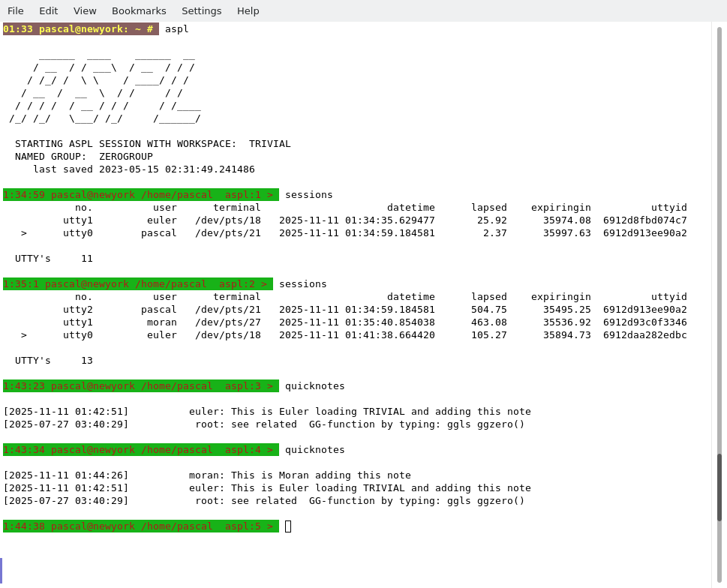Click the aspl:1 green prompt line
The image size is (727, 588).
pos(140,195)
